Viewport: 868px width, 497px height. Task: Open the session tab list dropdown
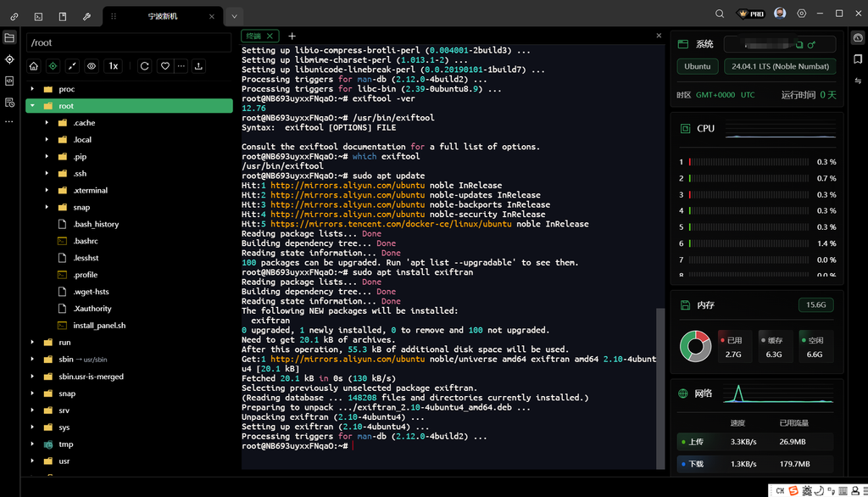234,17
